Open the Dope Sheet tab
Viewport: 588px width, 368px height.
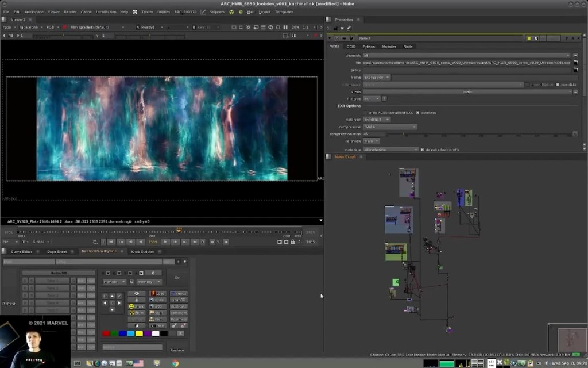click(x=57, y=251)
